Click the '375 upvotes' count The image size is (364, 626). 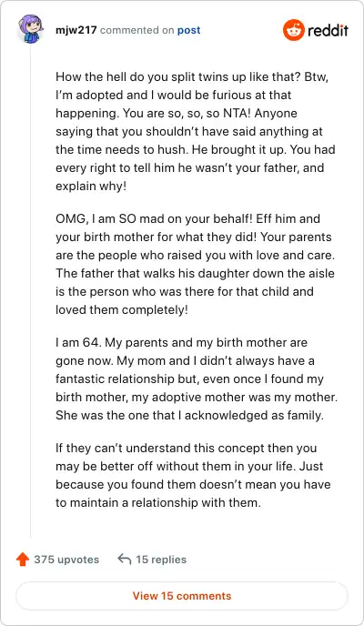(x=66, y=560)
